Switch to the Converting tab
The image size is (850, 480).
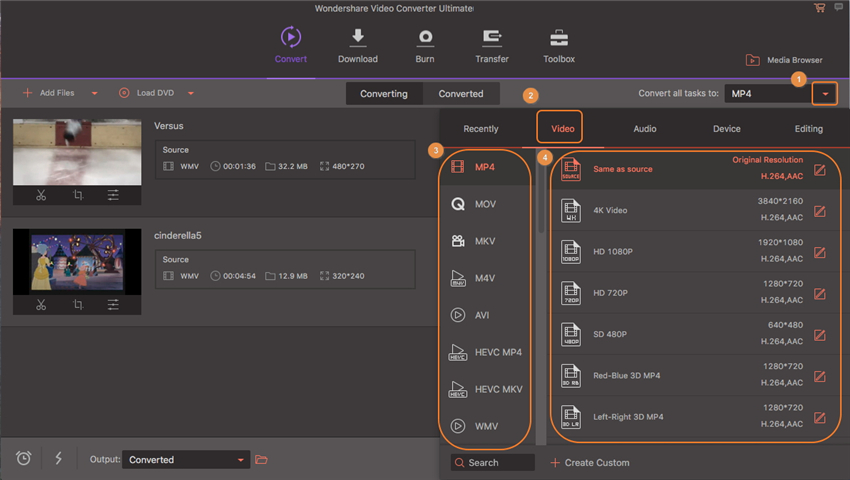pos(384,94)
